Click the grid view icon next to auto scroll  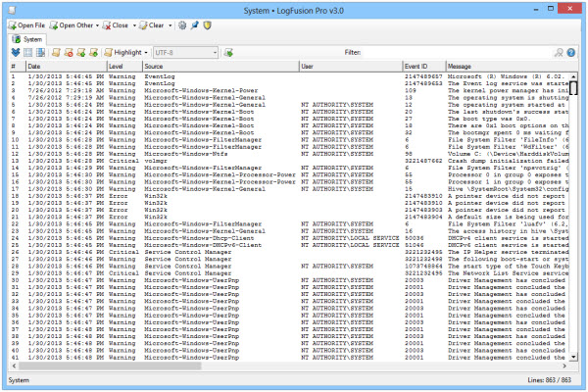pos(27,52)
